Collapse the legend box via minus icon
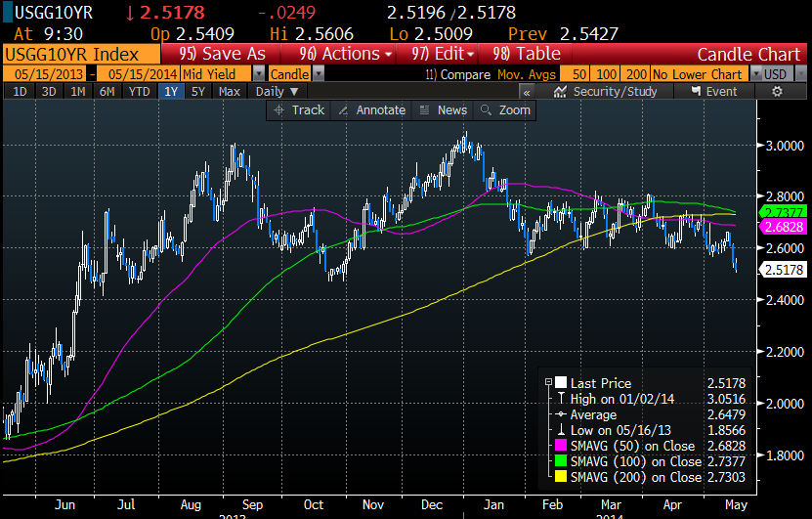This screenshot has height=519, width=812. 548,383
